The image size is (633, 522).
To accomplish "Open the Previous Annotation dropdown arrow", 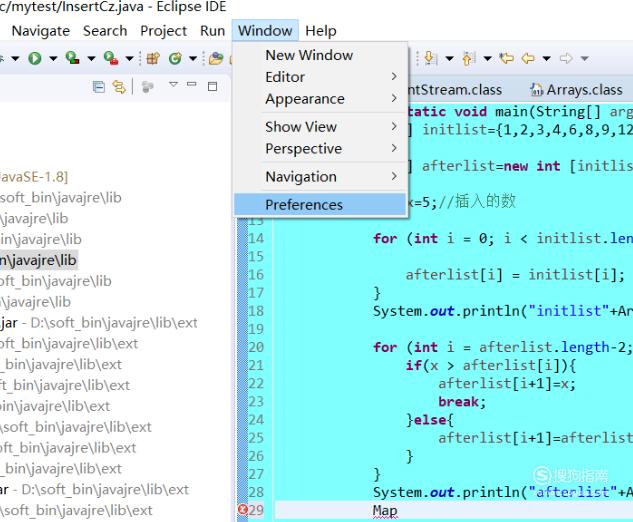I will pos(488,59).
